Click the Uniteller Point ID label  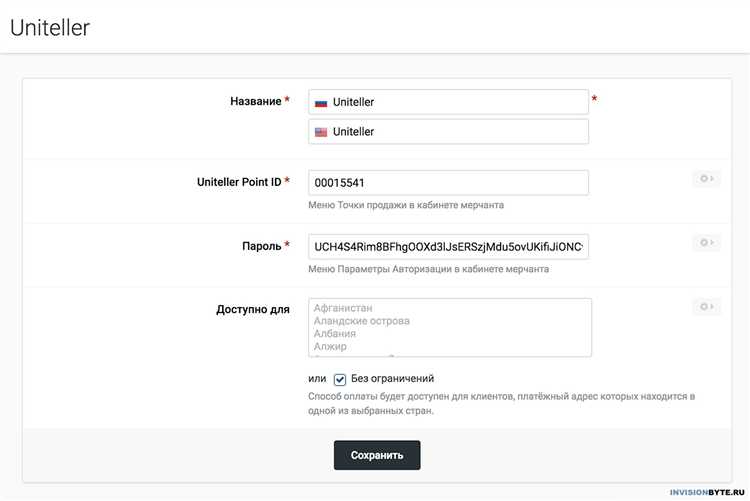239,182
